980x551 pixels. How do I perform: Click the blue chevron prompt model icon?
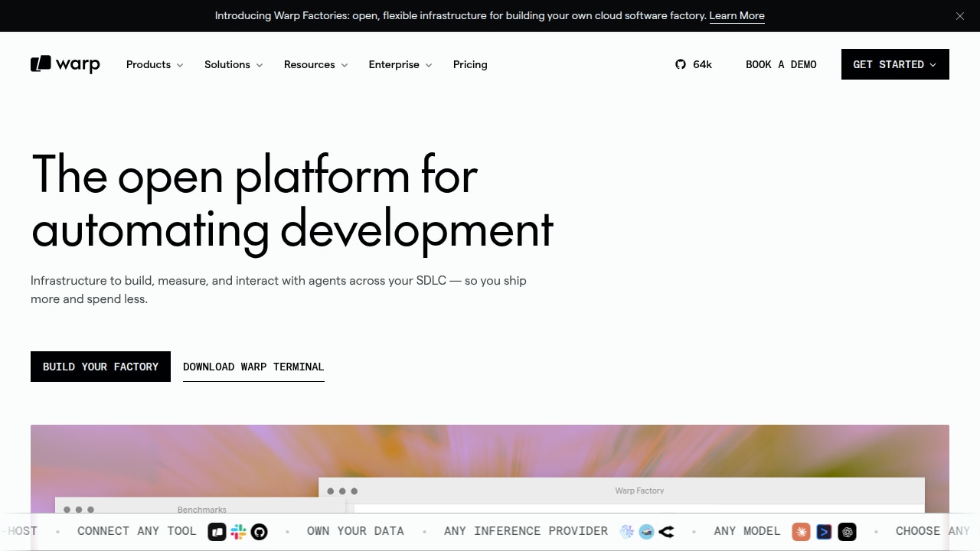point(824,532)
